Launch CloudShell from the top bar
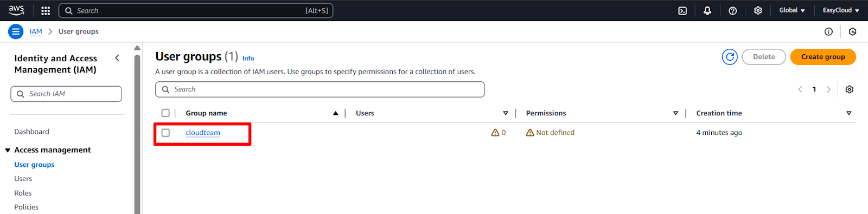Viewport: 868px width, 214px height. [682, 10]
